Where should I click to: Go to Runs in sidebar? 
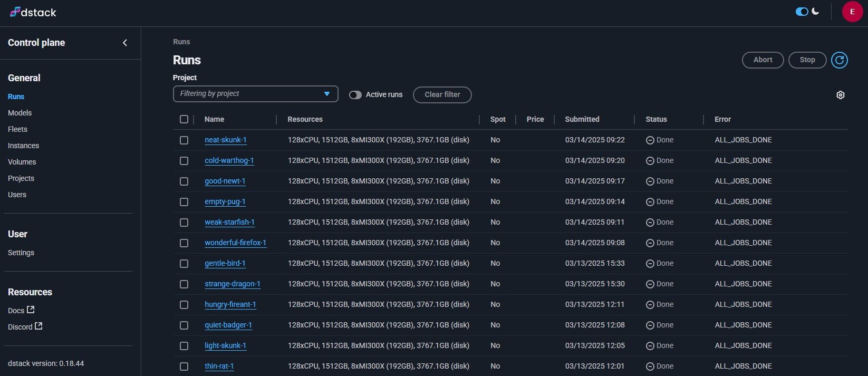pyautogui.click(x=16, y=97)
